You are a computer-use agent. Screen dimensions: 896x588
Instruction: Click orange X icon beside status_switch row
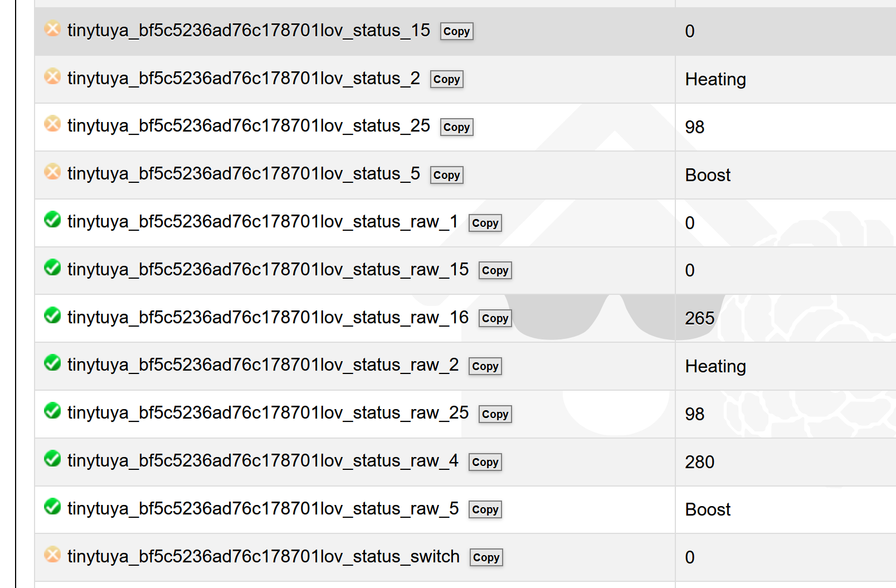tap(52, 555)
